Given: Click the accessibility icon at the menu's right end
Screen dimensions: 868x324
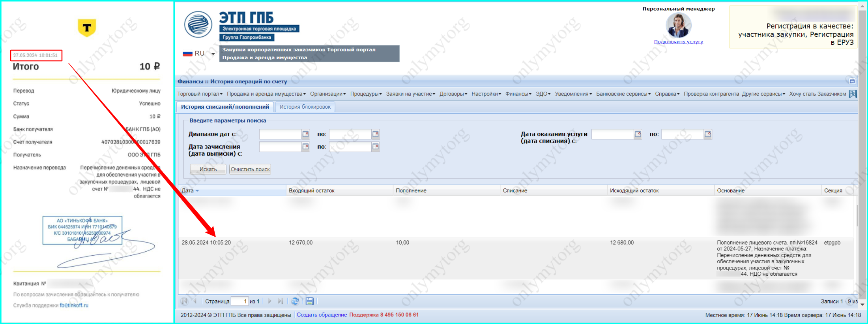Looking at the screenshot, I should (853, 94).
